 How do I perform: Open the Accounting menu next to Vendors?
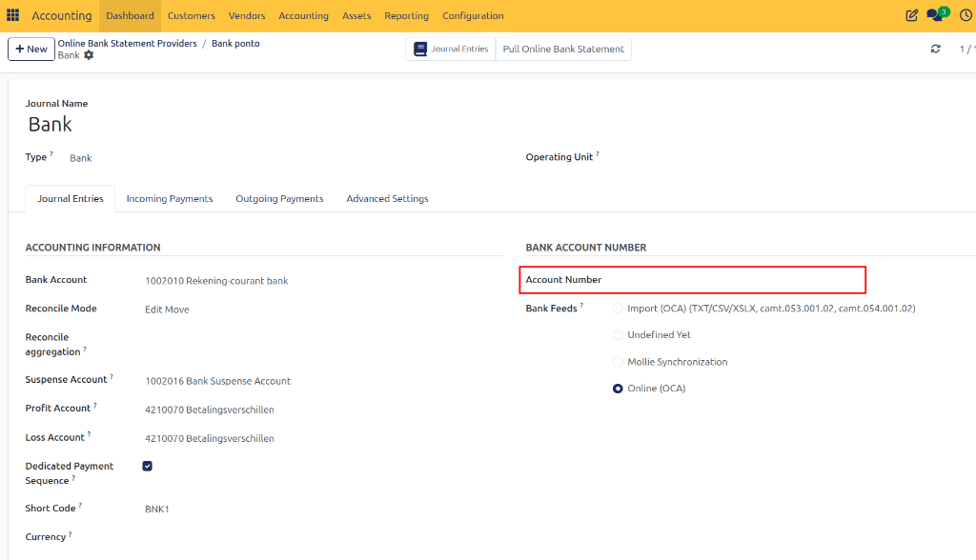pos(304,15)
